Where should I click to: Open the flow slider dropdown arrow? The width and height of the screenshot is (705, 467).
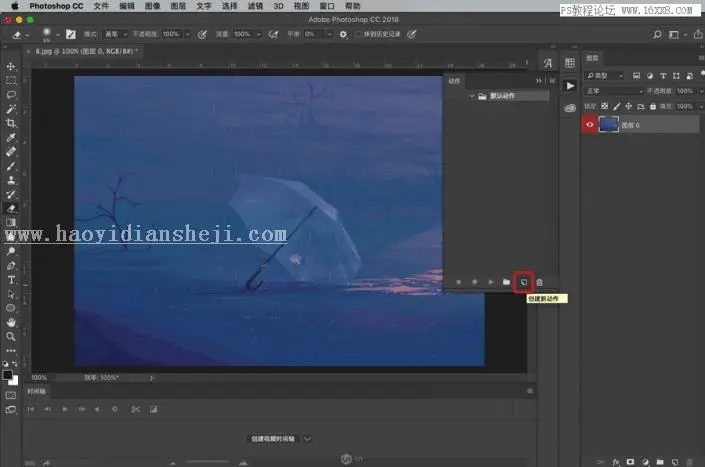(x=259, y=34)
